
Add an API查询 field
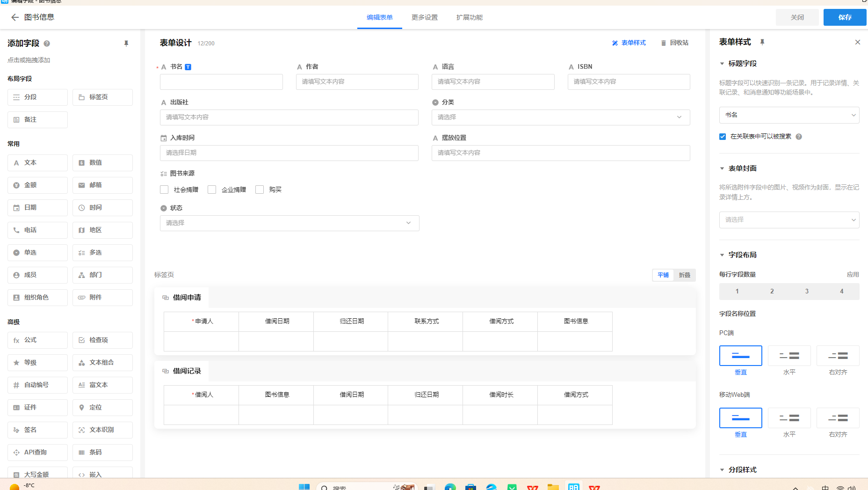coord(37,452)
